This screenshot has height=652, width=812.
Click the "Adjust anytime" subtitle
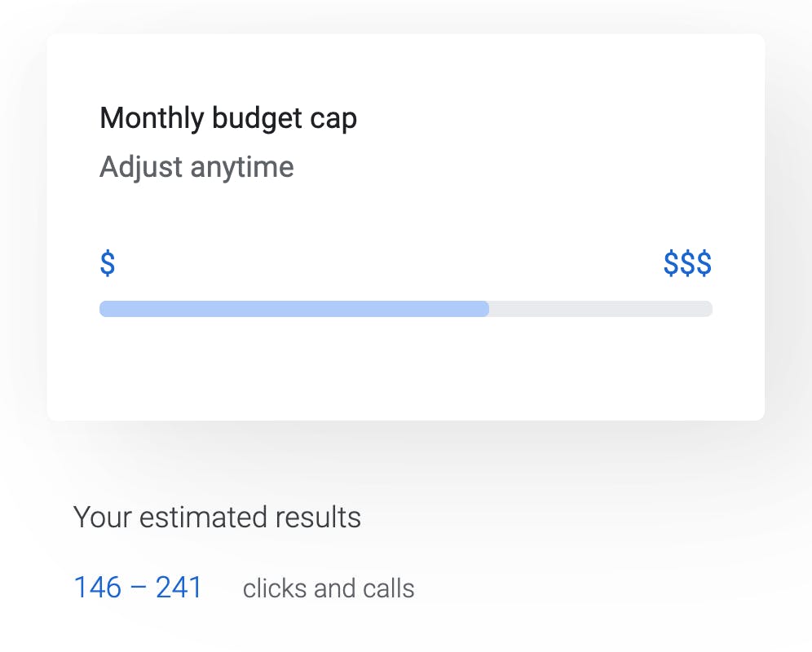point(196,168)
